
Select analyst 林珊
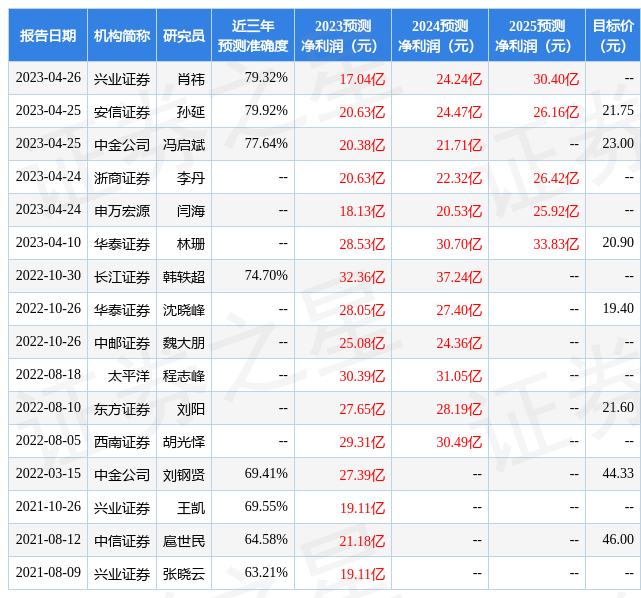pos(191,244)
